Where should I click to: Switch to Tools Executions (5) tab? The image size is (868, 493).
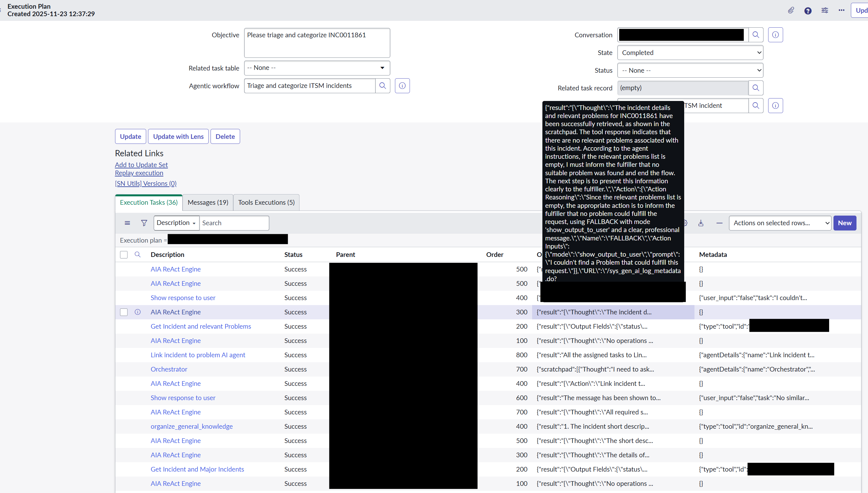pos(266,203)
